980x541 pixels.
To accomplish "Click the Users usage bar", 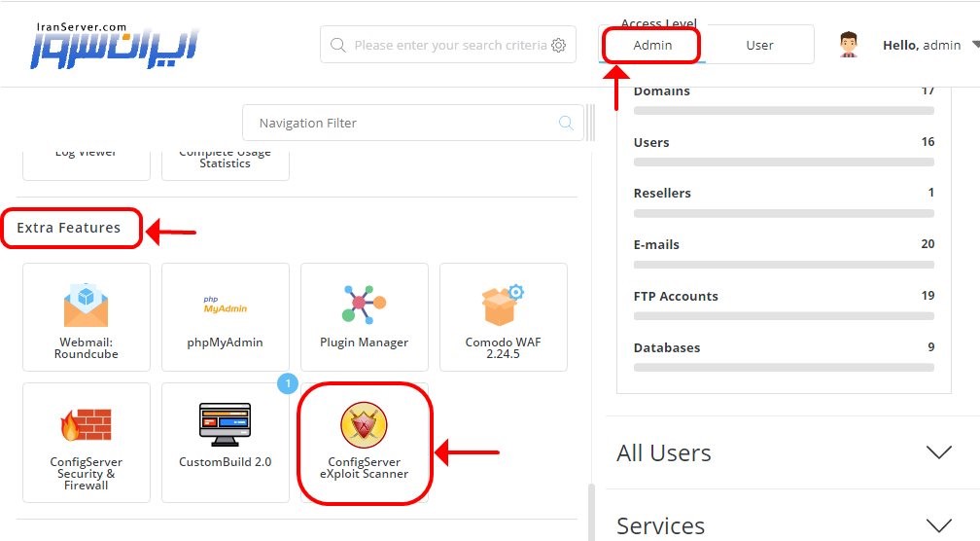I will (784, 162).
